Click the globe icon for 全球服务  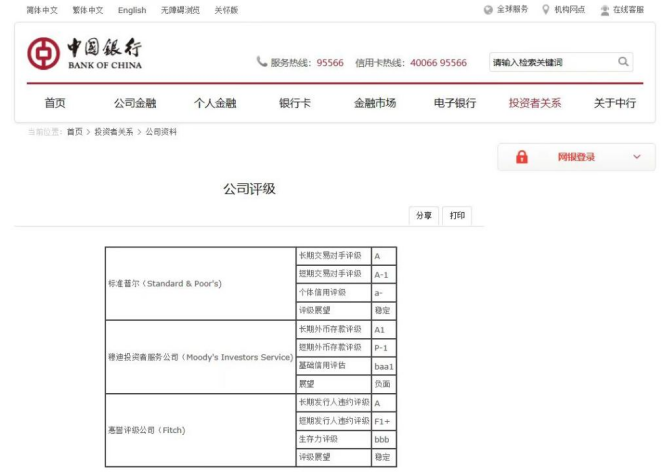[488, 10]
